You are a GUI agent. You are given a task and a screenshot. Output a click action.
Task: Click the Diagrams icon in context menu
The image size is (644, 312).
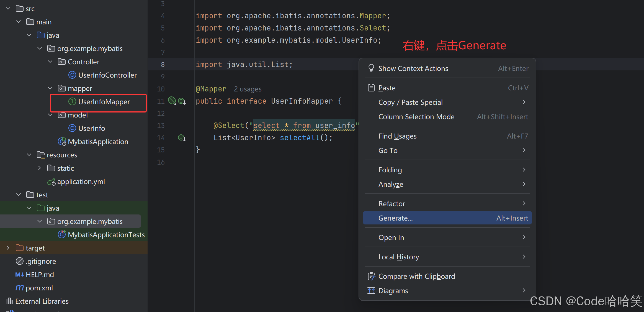click(x=371, y=290)
